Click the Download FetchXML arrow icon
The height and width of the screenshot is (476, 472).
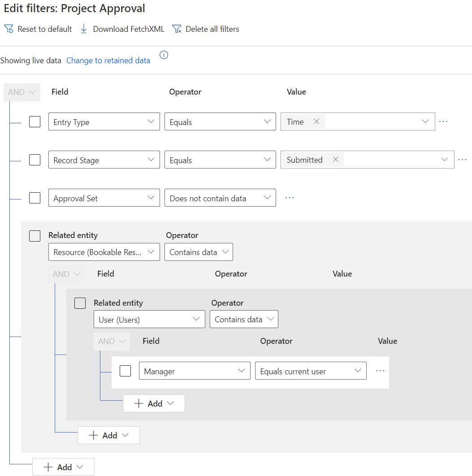click(x=84, y=29)
